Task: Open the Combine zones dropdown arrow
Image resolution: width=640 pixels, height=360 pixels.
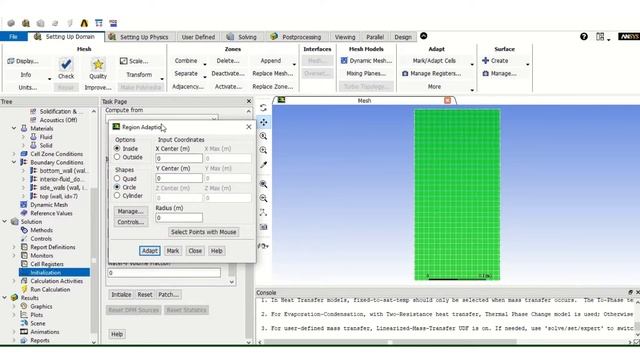Action: [x=204, y=64]
